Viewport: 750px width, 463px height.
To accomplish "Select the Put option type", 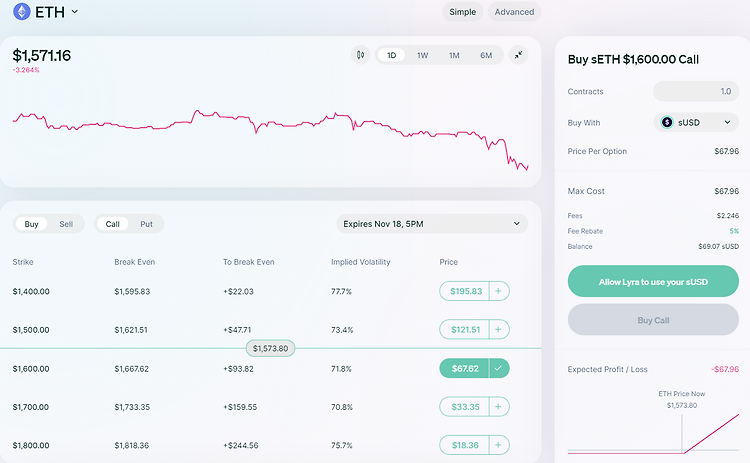I will [x=146, y=224].
